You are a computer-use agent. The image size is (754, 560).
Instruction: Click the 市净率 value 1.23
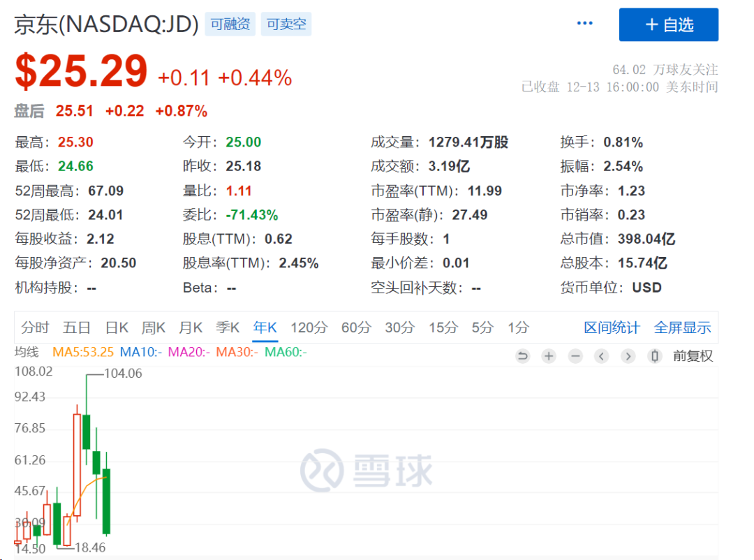631,191
